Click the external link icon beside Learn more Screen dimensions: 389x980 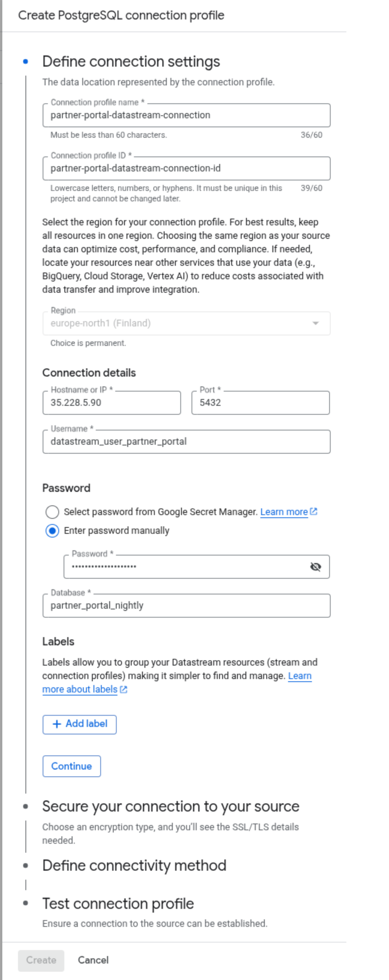313,512
